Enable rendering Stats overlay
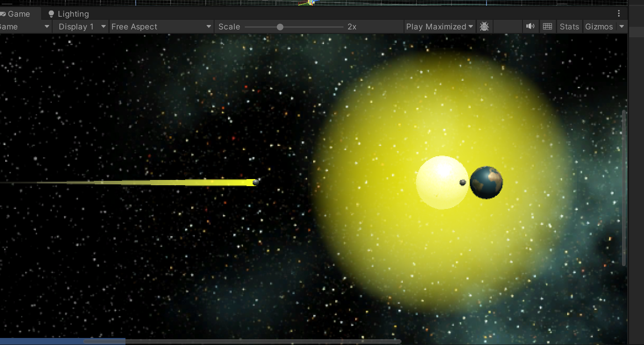Image resolution: width=644 pixels, height=345 pixels. tap(569, 26)
